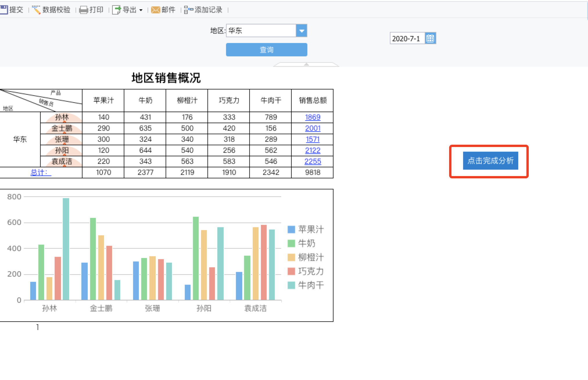588x380 pixels.
Task: Expand the 地区 region dropdown arrow
Action: tap(302, 31)
